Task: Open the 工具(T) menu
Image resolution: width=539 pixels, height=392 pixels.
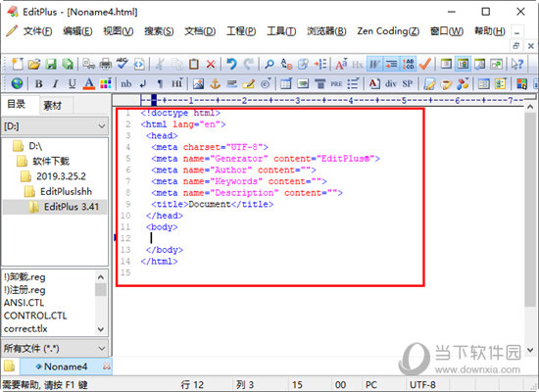Action: (x=281, y=31)
